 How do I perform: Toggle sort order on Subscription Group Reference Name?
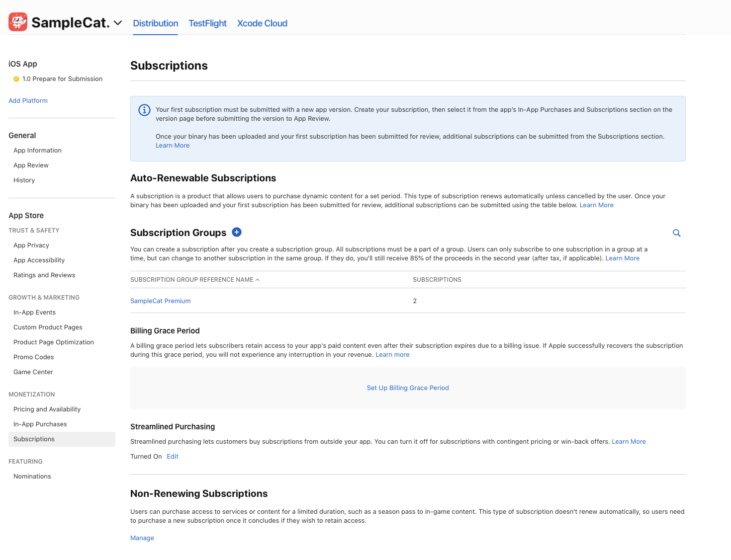click(x=195, y=279)
